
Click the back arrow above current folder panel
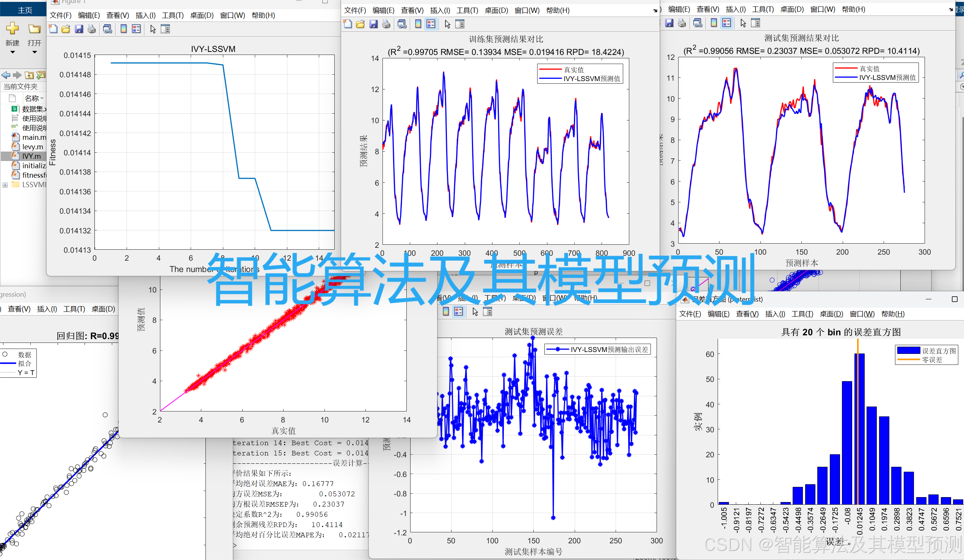point(6,75)
